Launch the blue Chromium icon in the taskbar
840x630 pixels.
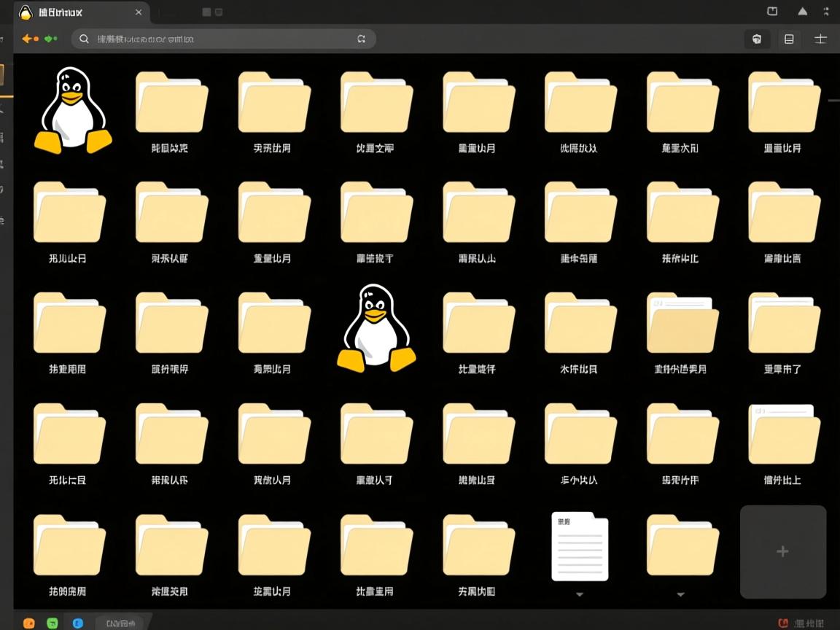point(78,623)
